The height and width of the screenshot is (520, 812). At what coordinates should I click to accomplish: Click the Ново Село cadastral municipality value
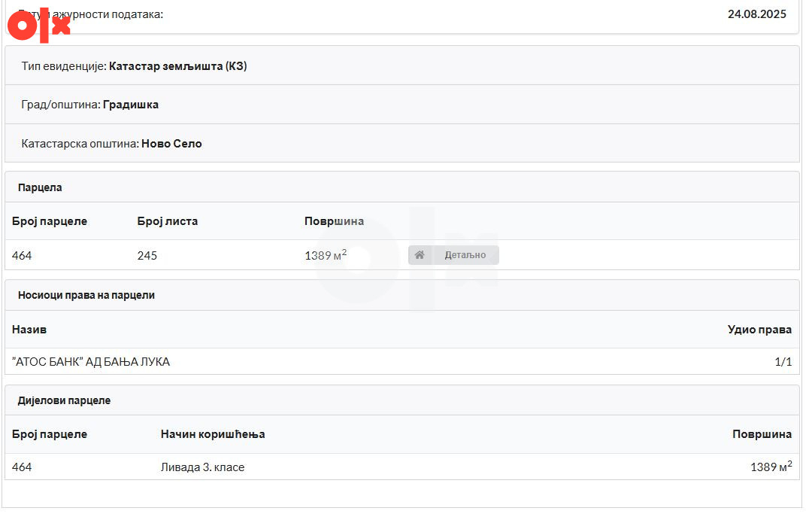coord(171,144)
